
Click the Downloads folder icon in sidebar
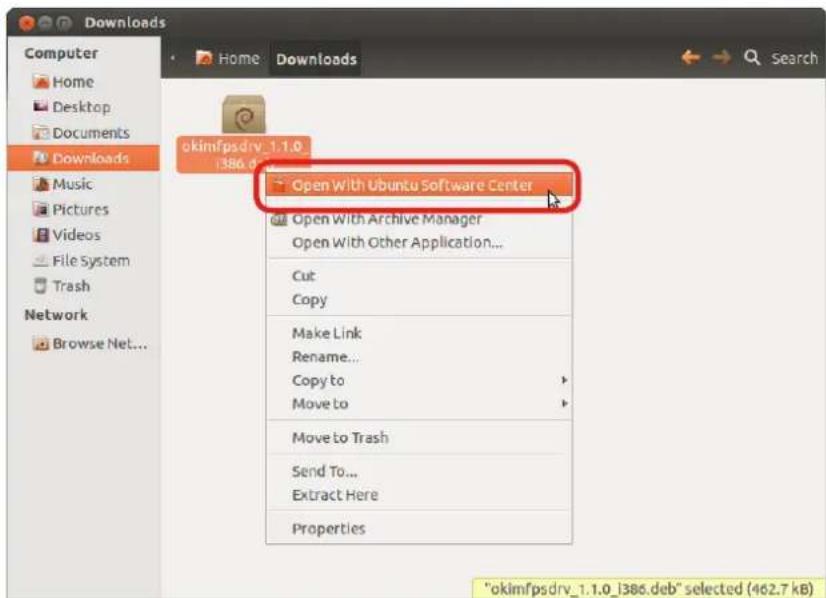pos(41,158)
